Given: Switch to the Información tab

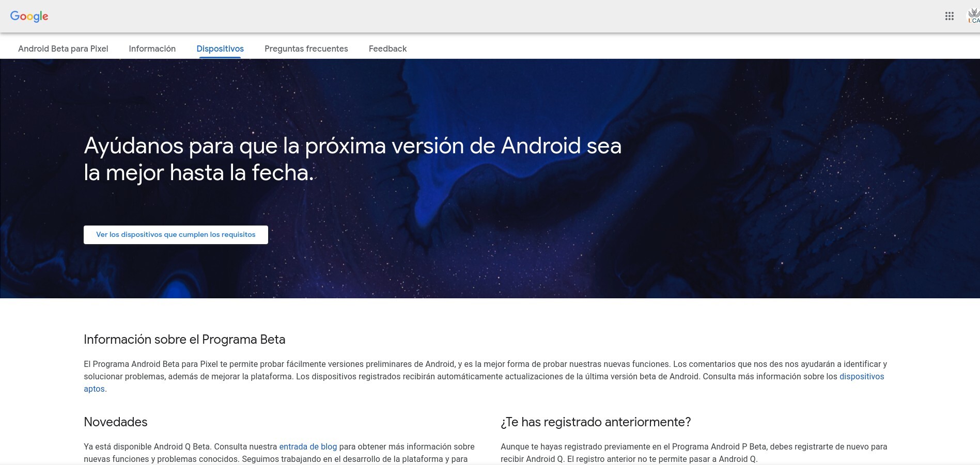Looking at the screenshot, I should coord(152,49).
